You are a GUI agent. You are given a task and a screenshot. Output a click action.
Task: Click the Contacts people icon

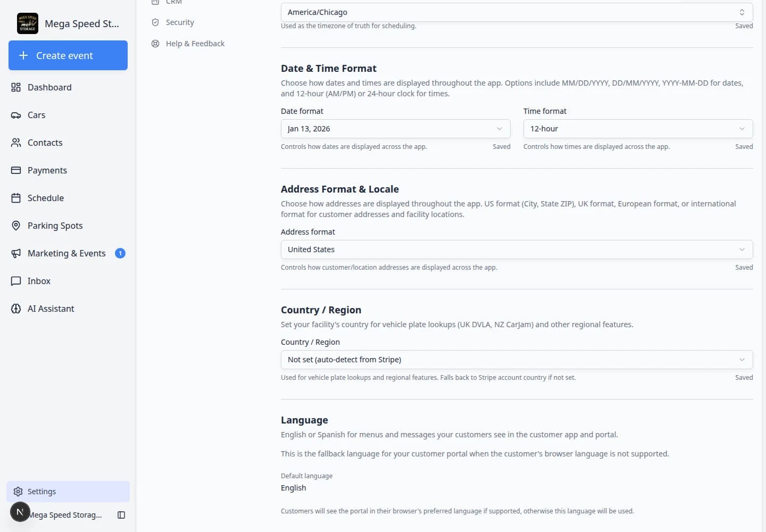pos(16,143)
